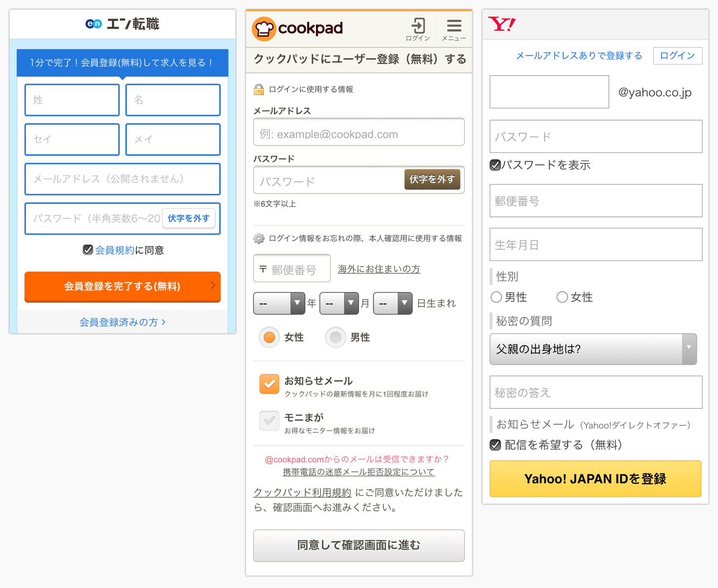Open the 会員規約 link
Screen dimensions: 718x588
[x=115, y=250]
